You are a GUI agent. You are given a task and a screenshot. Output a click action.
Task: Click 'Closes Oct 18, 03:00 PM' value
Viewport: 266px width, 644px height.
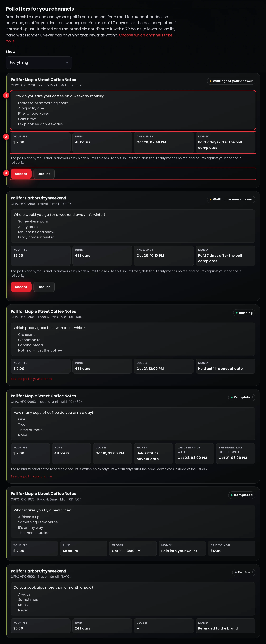(x=109, y=453)
